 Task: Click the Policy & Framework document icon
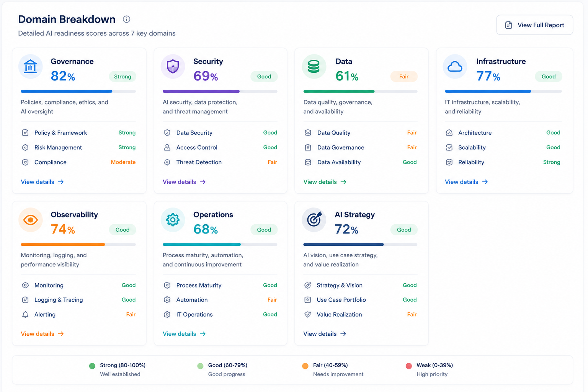pyautogui.click(x=25, y=133)
